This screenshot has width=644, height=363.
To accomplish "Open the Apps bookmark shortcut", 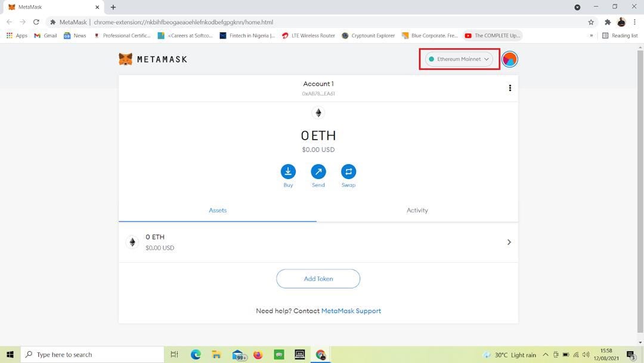I will [17, 36].
